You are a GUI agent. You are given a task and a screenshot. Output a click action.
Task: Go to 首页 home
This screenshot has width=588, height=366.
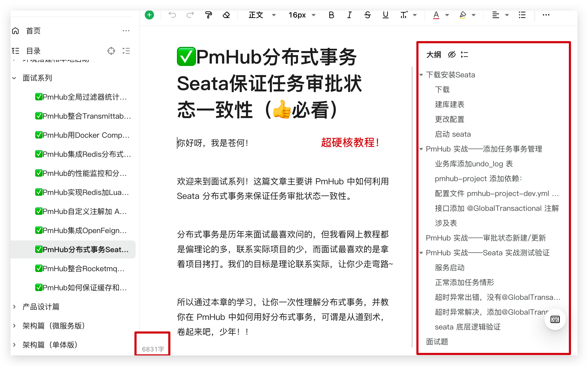(33, 31)
